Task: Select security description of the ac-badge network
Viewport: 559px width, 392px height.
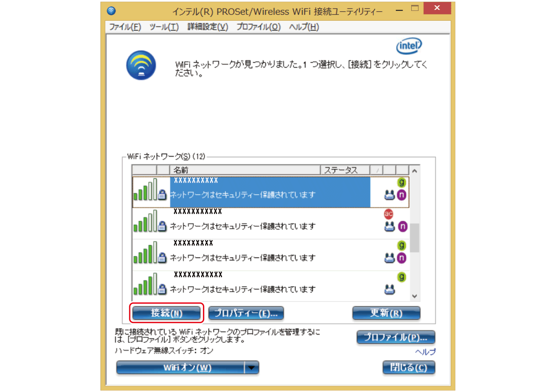Action: 243,226
